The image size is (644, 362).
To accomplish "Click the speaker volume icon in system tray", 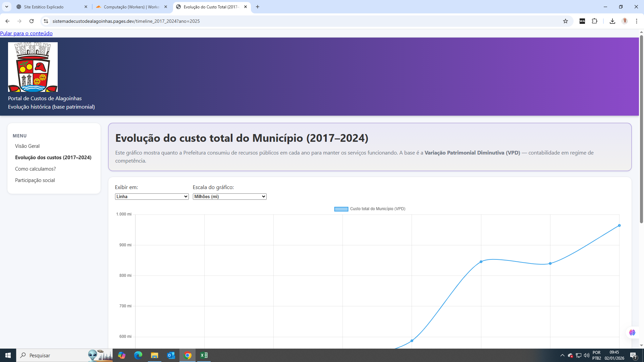I will click(586, 355).
